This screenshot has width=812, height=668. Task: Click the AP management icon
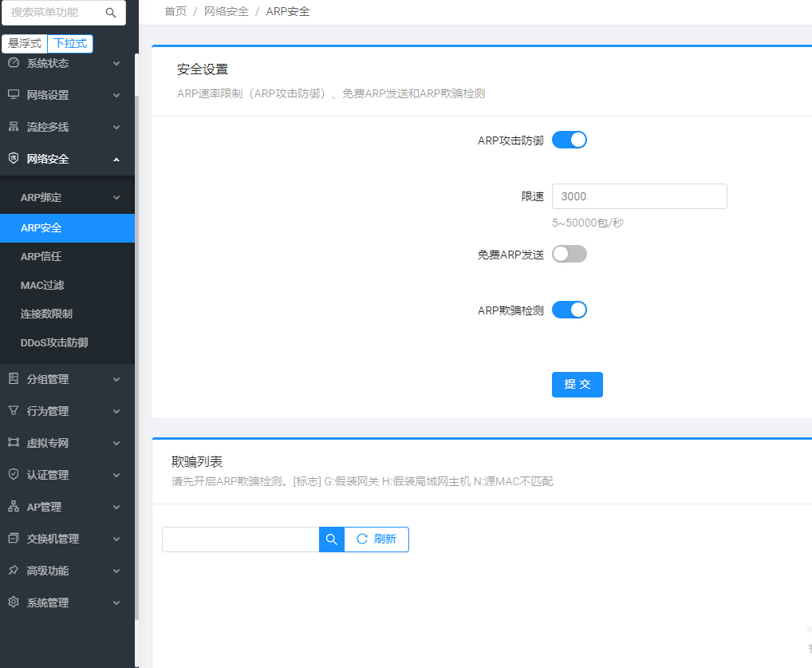pos(14,506)
